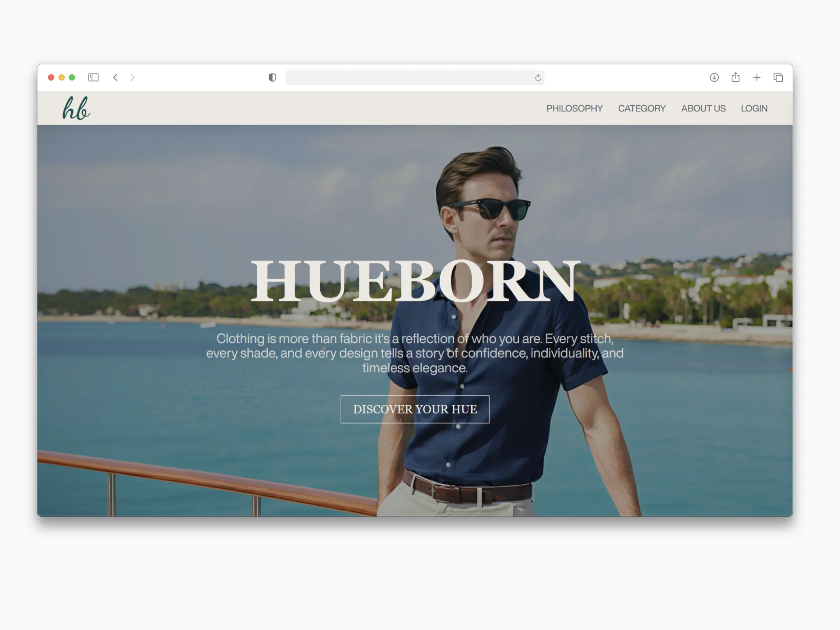Maximize the window with green button
The height and width of the screenshot is (630, 840).
[x=72, y=77]
